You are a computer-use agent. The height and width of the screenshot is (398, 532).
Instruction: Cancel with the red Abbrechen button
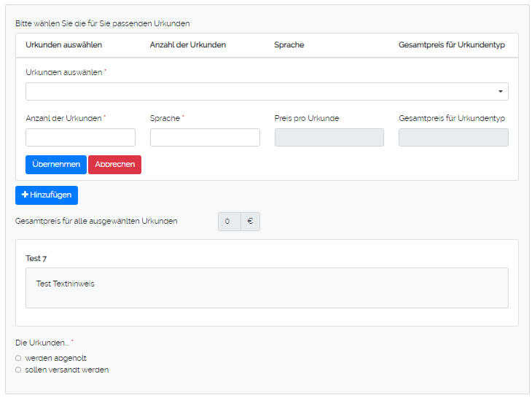click(114, 165)
